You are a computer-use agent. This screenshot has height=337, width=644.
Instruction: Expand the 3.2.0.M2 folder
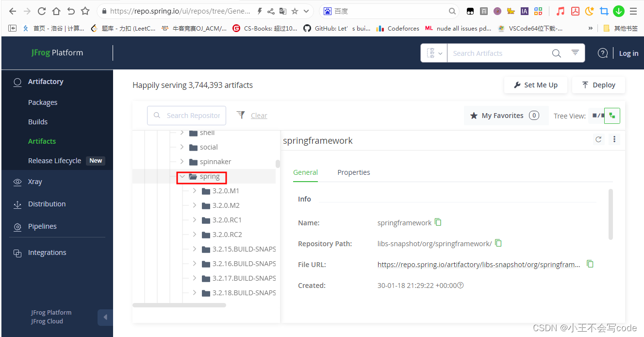click(x=195, y=205)
